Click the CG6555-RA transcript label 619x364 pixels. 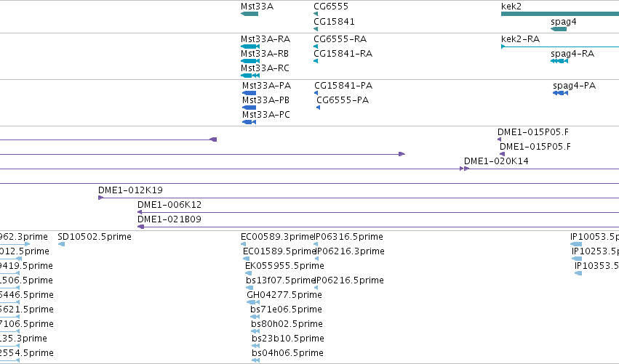click(x=340, y=39)
